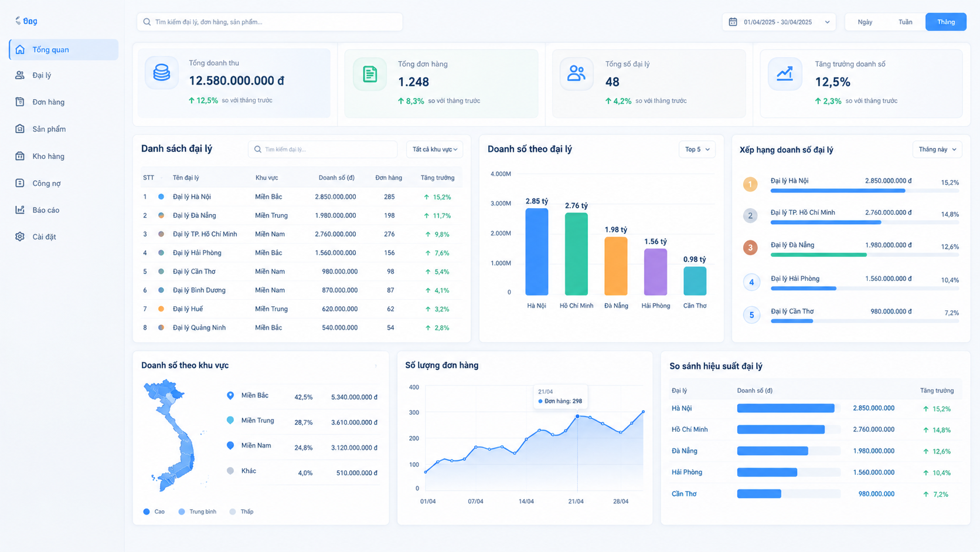
Task: Click the rank 3 badge for Đại lý Đà Nẵng
Action: tap(750, 248)
